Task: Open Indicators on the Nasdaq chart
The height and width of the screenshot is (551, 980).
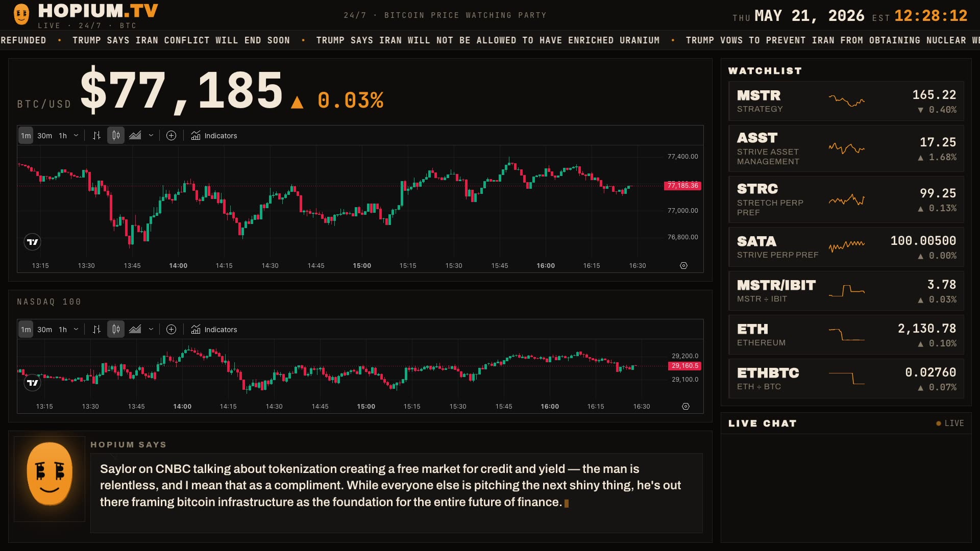Action: (214, 330)
